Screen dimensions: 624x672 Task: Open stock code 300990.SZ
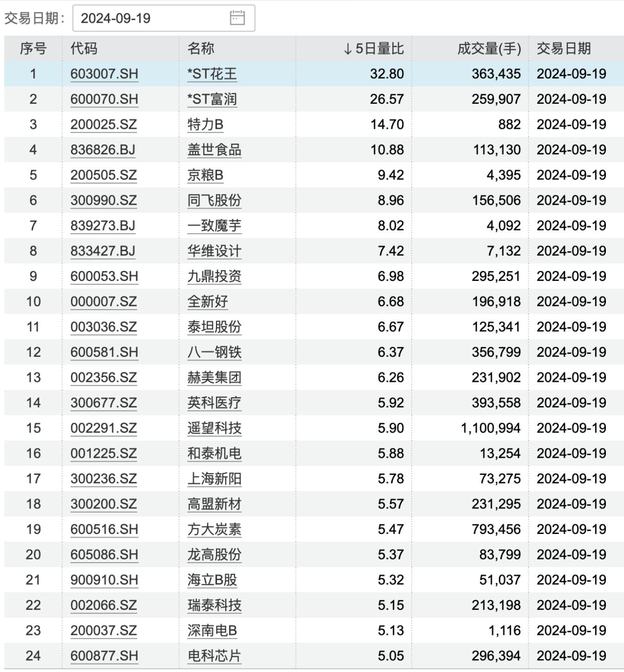click(104, 200)
